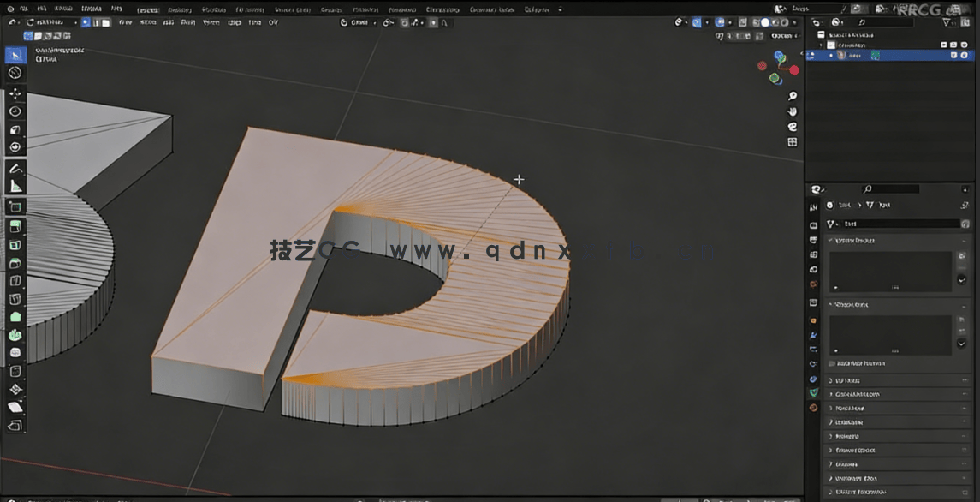Select the Box Select tool
Viewport: 980px width, 502px height.
(15, 54)
